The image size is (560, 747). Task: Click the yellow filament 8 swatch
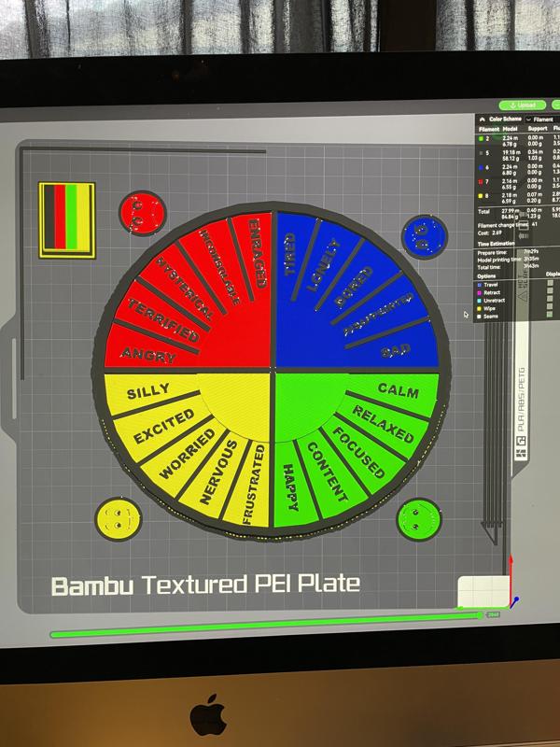coord(481,196)
